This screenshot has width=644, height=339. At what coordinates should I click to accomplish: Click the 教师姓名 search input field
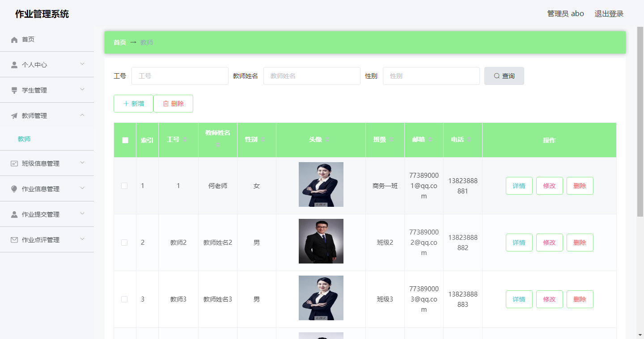click(x=312, y=76)
